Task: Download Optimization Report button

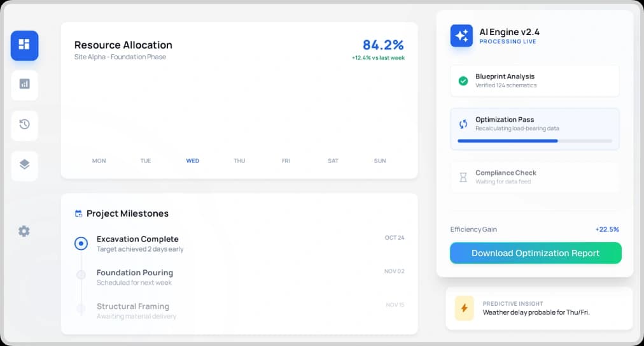Action: click(x=536, y=253)
